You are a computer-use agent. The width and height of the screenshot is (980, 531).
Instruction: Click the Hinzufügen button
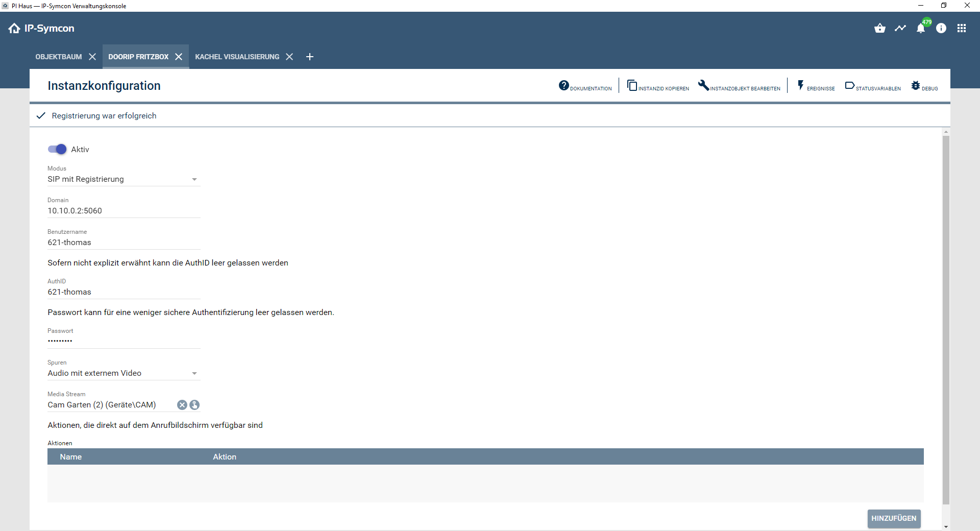coord(894,518)
